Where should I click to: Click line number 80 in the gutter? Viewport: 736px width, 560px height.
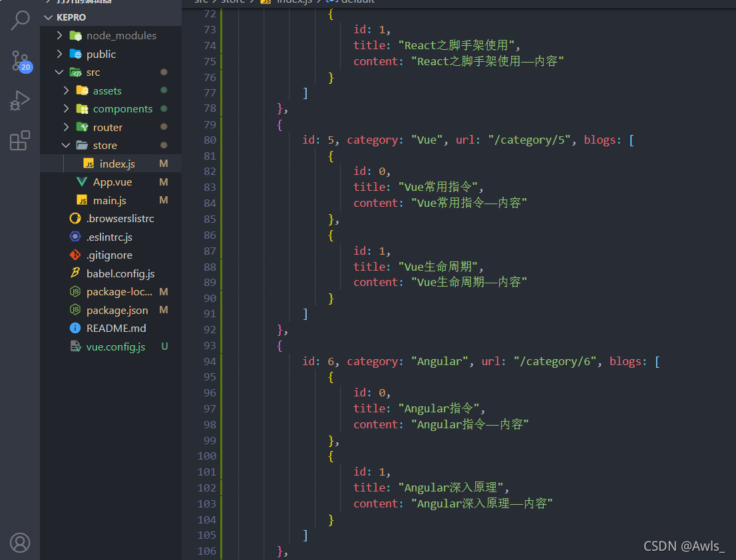(210, 140)
